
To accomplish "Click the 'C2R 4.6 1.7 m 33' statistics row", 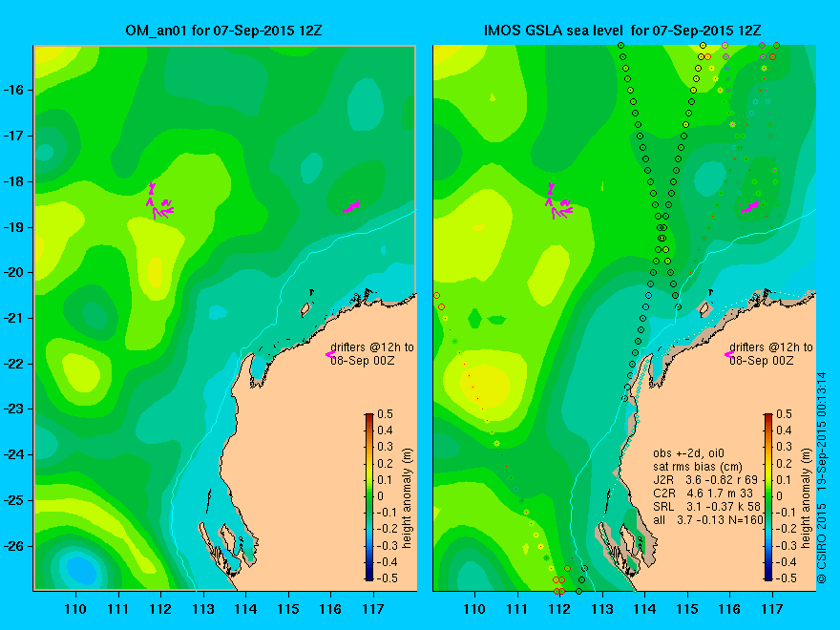I will pyautogui.click(x=703, y=493).
